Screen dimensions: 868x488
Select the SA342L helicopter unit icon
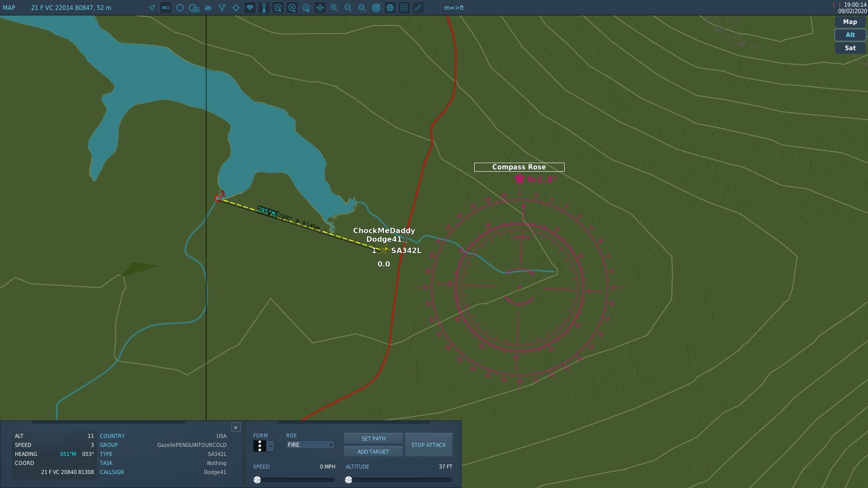(383, 250)
